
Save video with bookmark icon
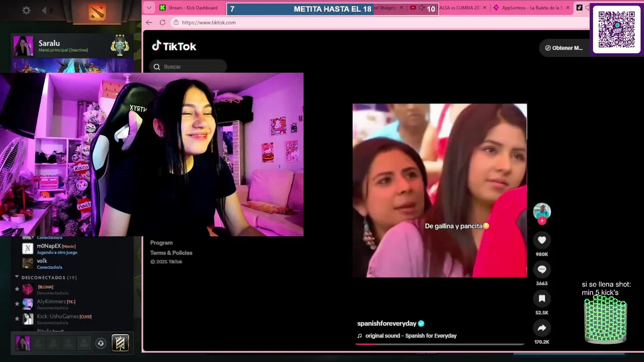tap(542, 299)
